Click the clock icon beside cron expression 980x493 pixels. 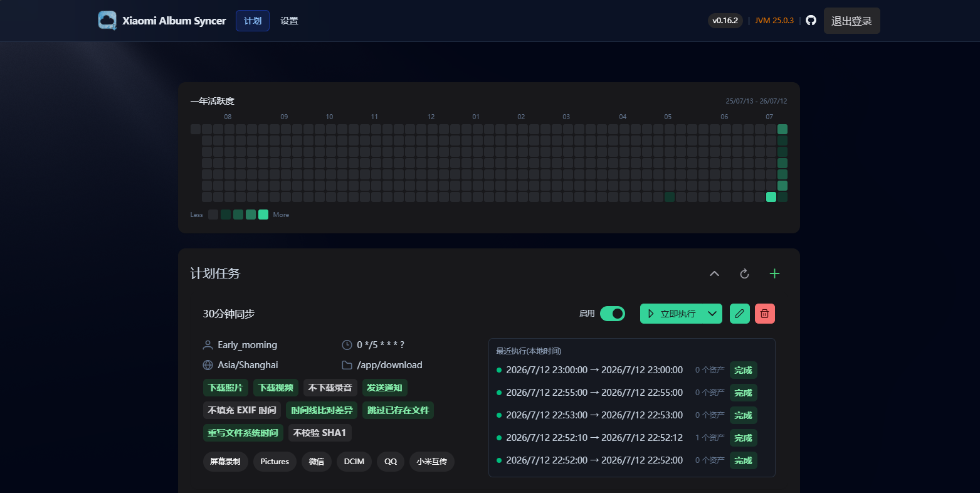(347, 345)
